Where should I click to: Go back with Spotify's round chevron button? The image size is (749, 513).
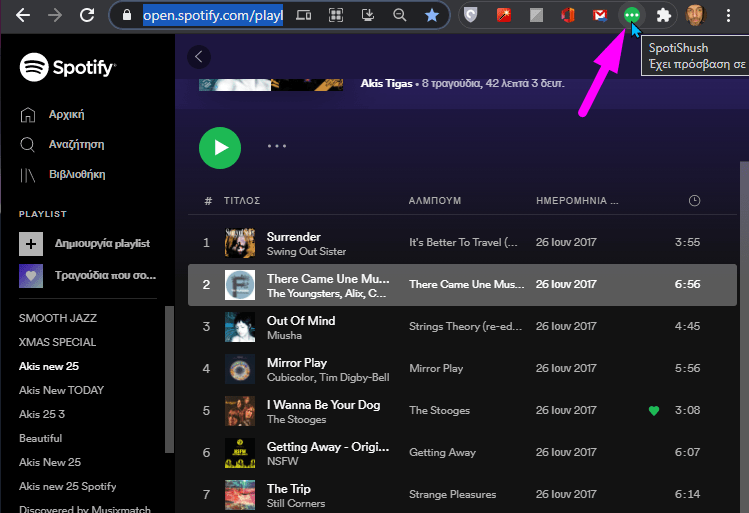pyautogui.click(x=199, y=57)
